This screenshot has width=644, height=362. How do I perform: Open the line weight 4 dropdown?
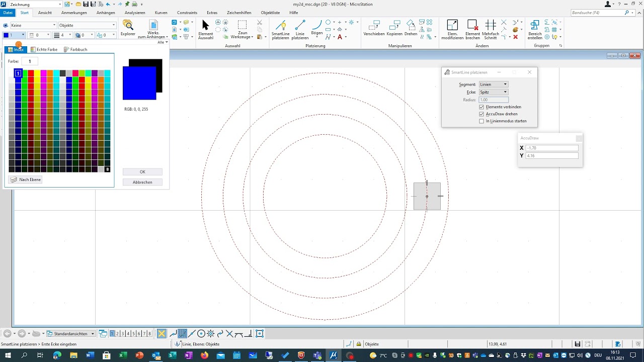63,35
